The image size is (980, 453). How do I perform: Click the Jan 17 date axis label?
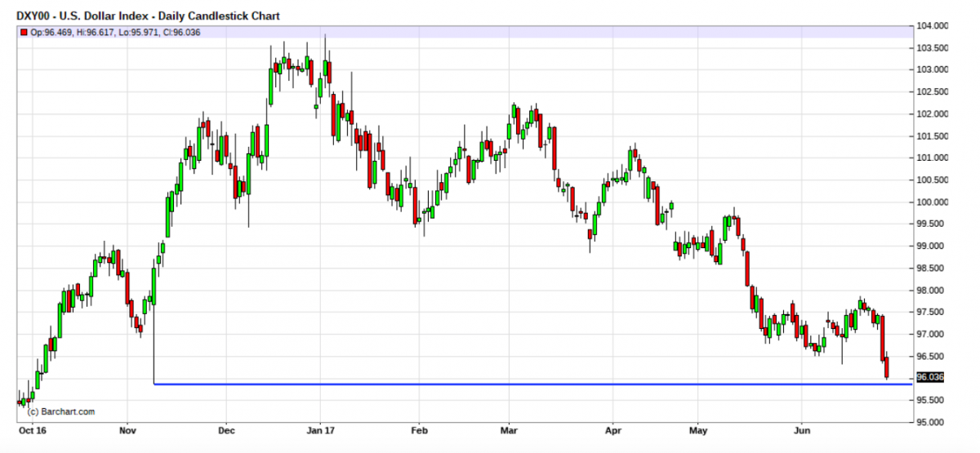tap(320, 429)
